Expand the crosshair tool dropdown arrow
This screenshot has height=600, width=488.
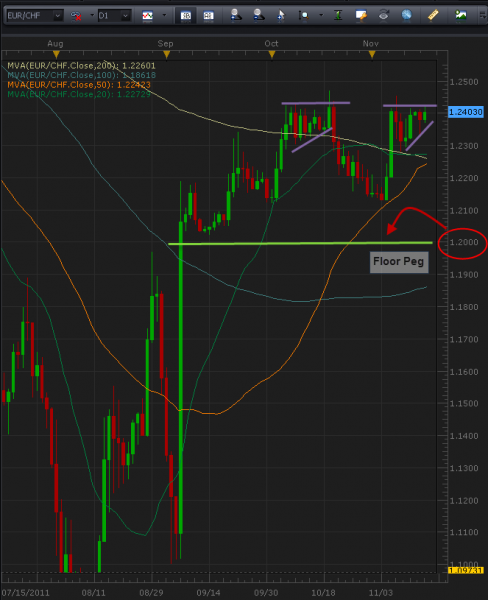click(321, 16)
